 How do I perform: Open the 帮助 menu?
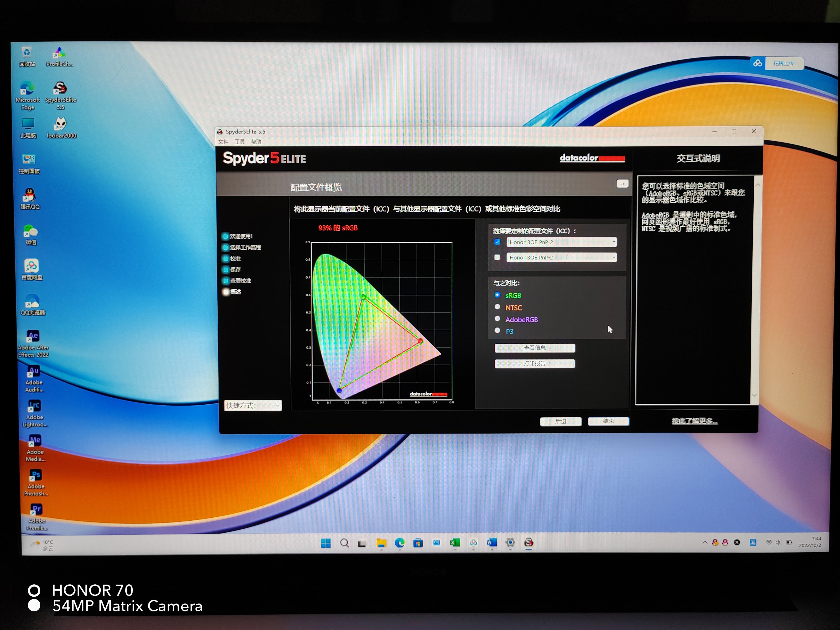256,142
